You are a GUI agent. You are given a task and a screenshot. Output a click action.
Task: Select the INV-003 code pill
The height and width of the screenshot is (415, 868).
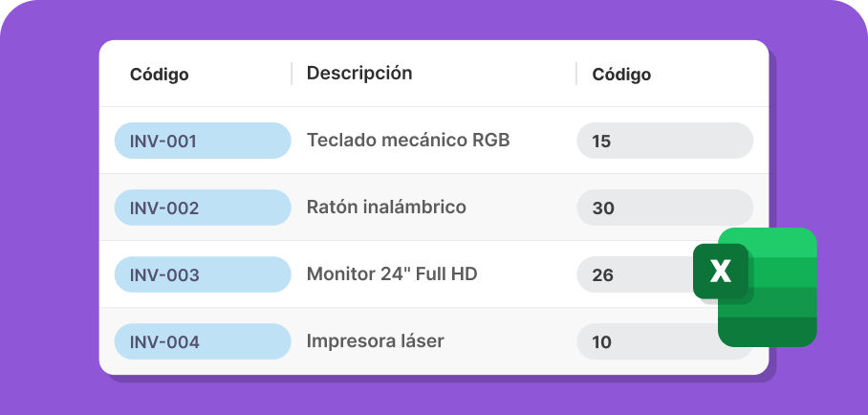pyautogui.click(x=203, y=274)
